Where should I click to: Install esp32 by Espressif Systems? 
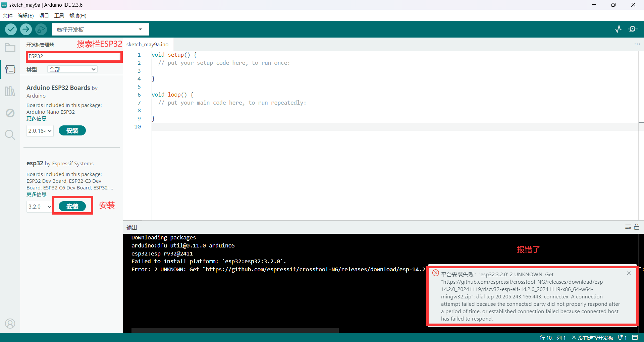72,207
